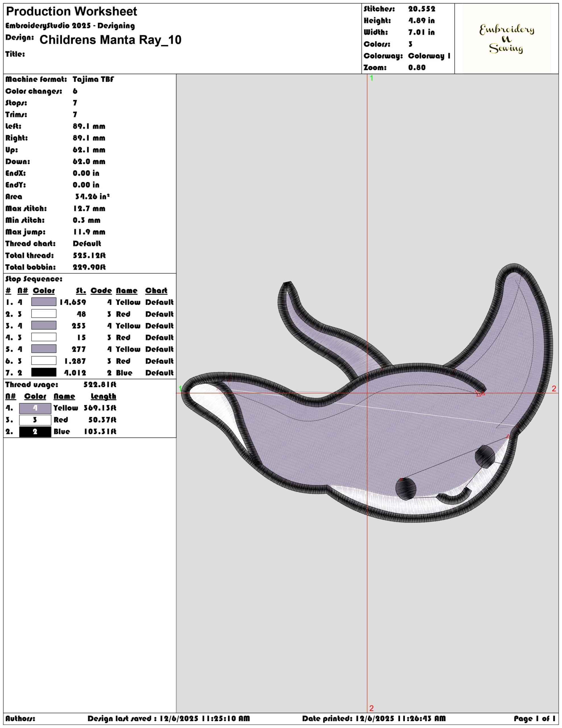
Task: Click the stitches value 20,552
Action: coord(421,9)
